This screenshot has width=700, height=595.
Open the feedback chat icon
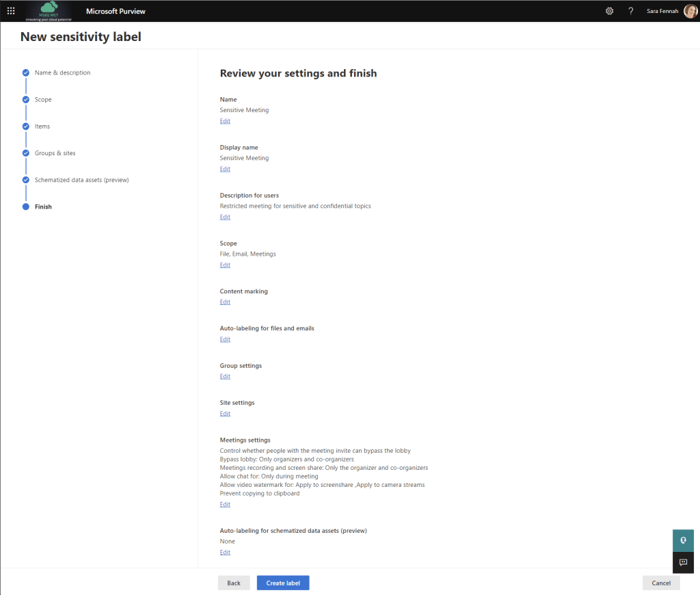click(683, 562)
